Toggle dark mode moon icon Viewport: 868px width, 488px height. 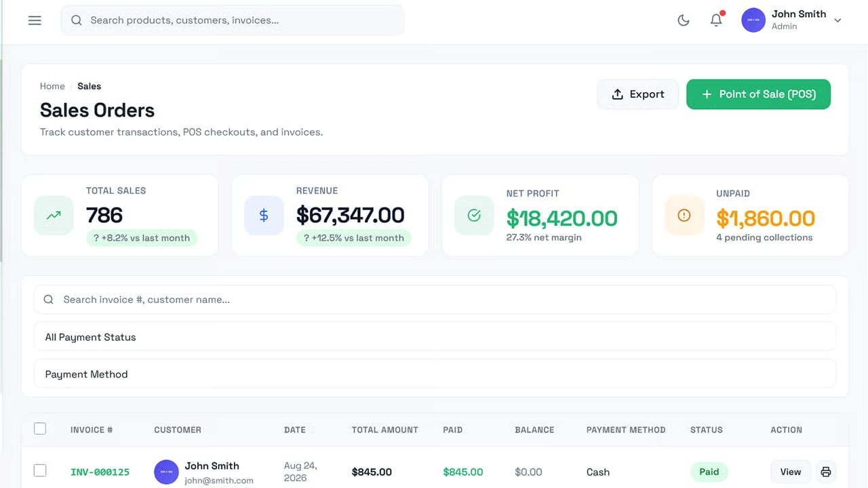point(684,20)
